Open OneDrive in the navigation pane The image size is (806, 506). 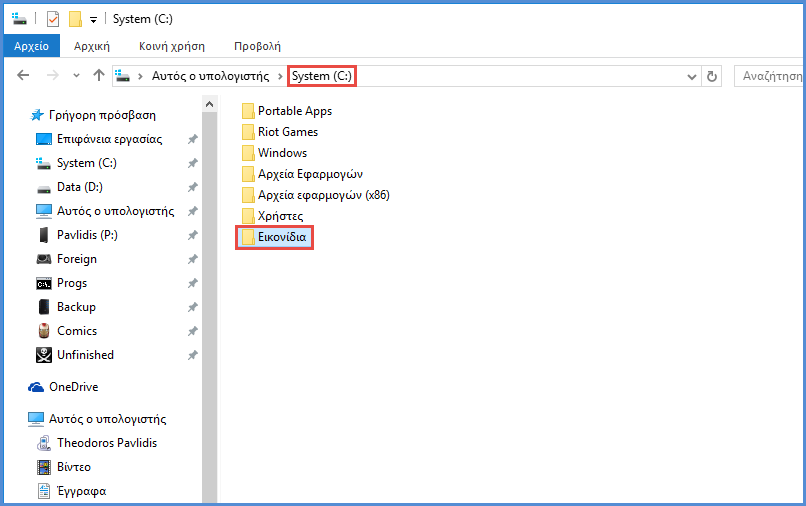(73, 387)
